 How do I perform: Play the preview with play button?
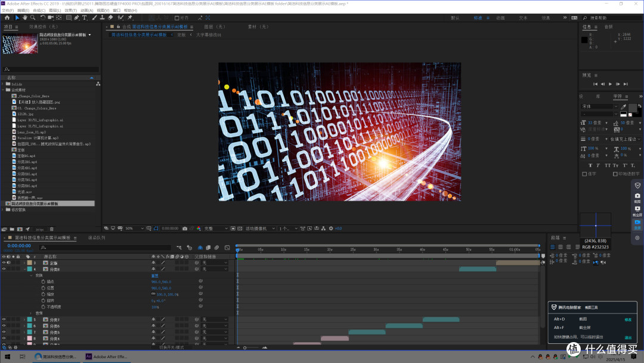(x=611, y=84)
